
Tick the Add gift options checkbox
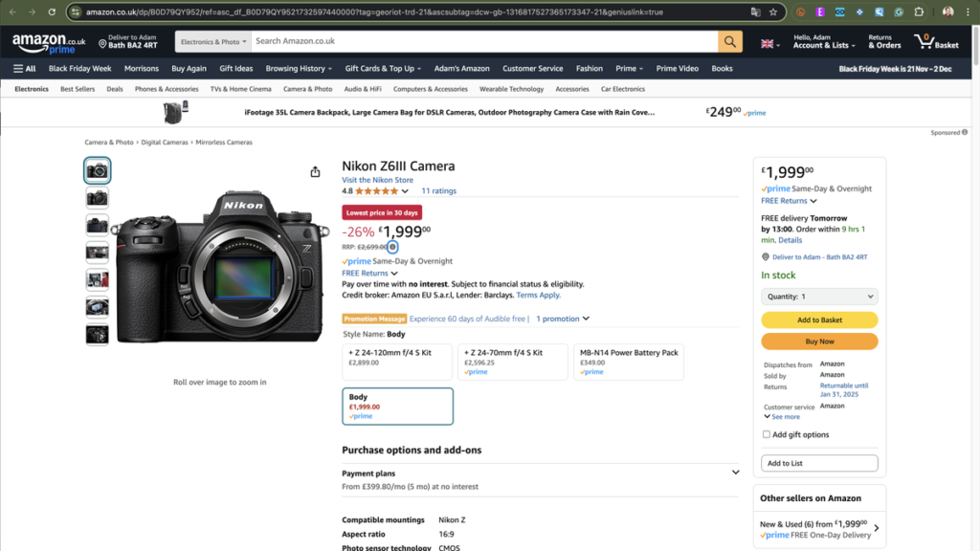[x=767, y=434]
